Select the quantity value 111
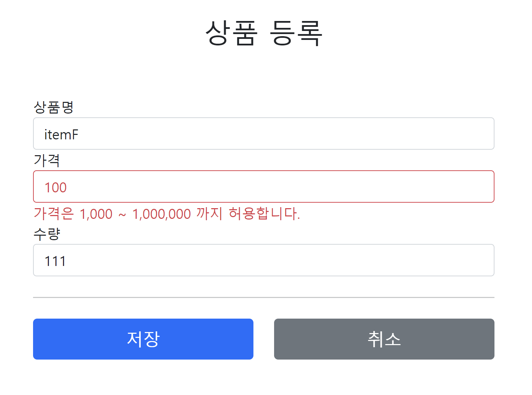This screenshot has height=395, width=532. (x=55, y=260)
